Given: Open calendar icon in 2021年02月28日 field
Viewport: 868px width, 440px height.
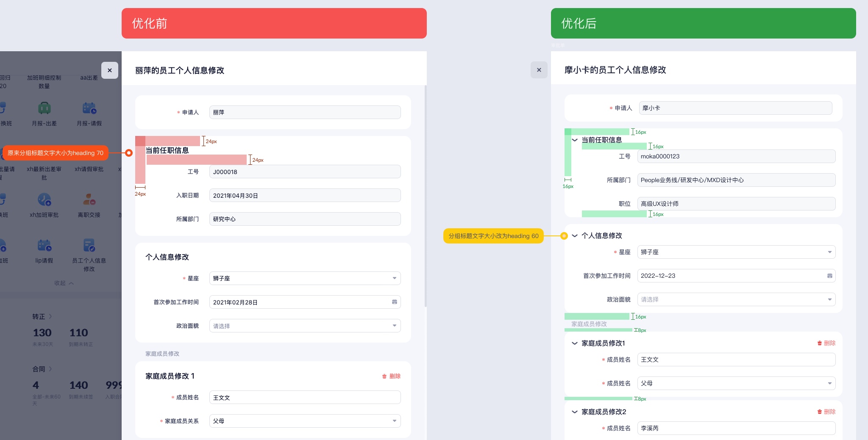Looking at the screenshot, I should pos(395,302).
